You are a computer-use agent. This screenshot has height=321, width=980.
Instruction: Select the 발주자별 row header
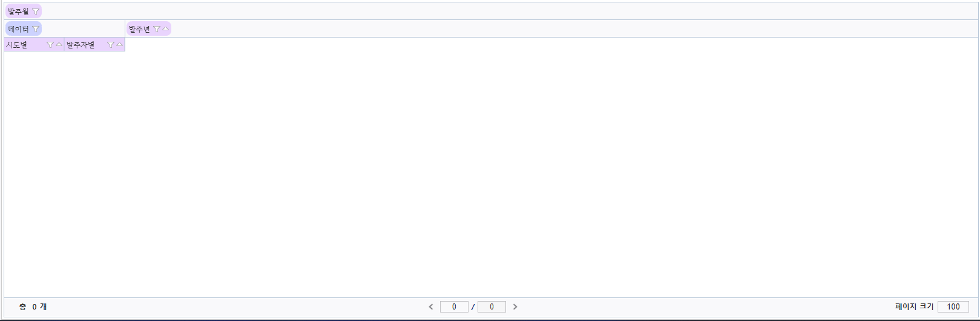click(95, 45)
